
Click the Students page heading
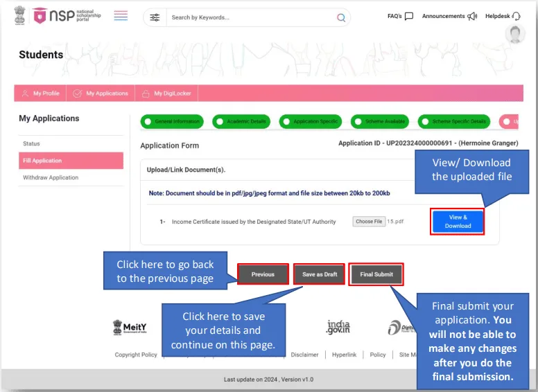coord(41,55)
